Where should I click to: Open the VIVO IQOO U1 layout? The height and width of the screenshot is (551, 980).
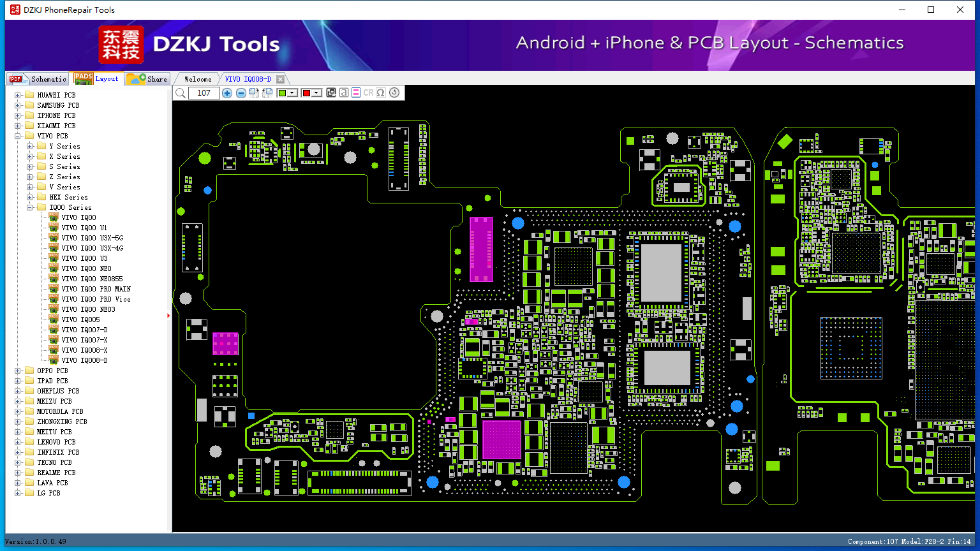pos(84,228)
